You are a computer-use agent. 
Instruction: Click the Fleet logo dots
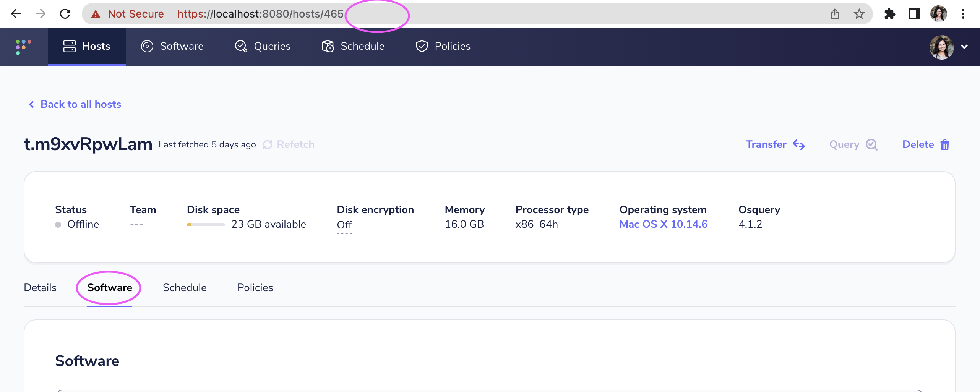click(x=23, y=47)
